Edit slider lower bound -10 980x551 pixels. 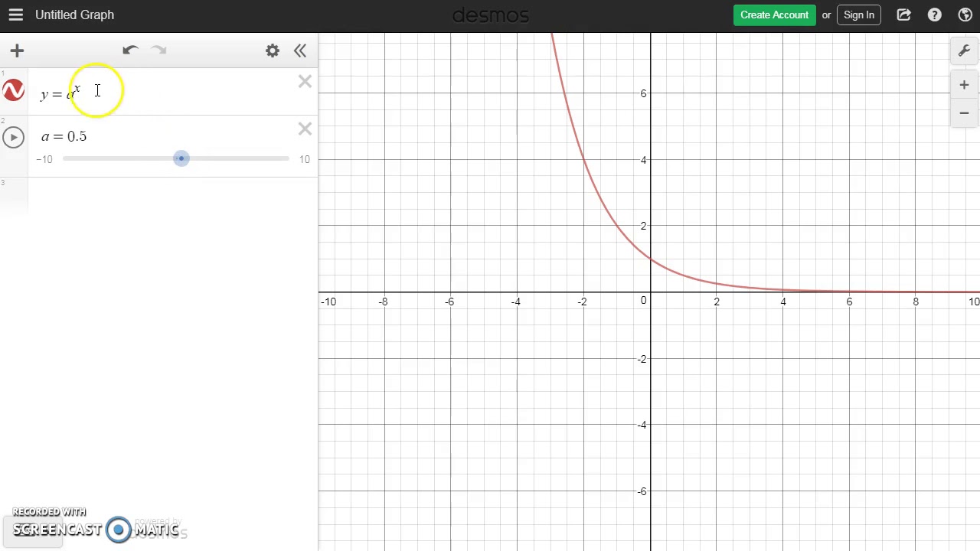[44, 159]
